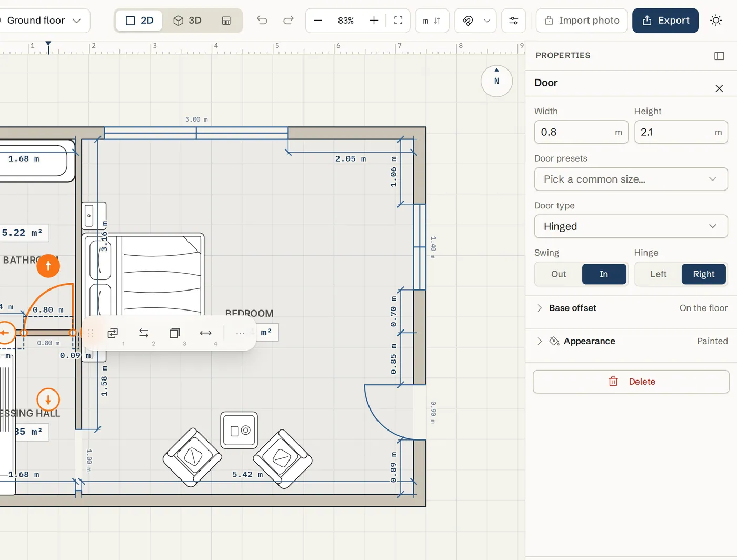The image size is (737, 560).
Task: Undo the last action
Action: point(262,21)
